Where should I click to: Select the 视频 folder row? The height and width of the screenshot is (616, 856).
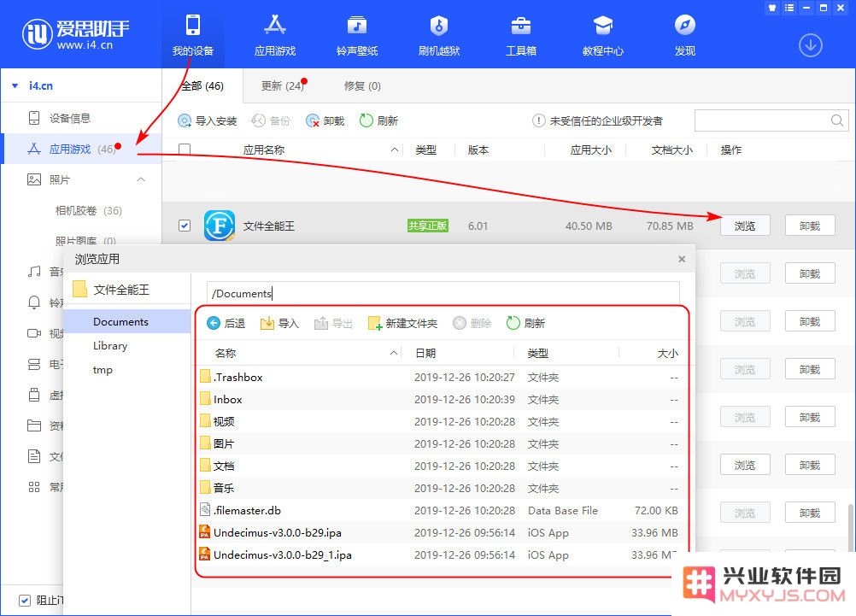tap(439, 421)
